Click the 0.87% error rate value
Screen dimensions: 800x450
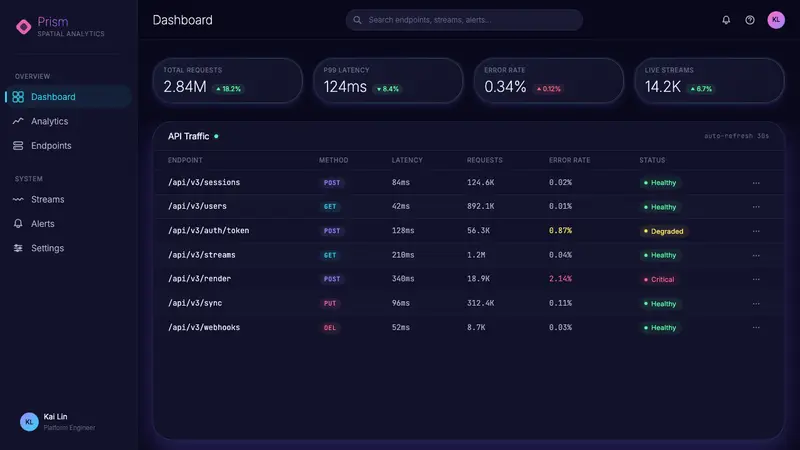tap(560, 231)
